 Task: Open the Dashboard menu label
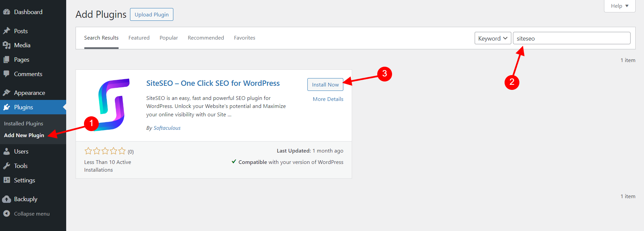(28, 12)
